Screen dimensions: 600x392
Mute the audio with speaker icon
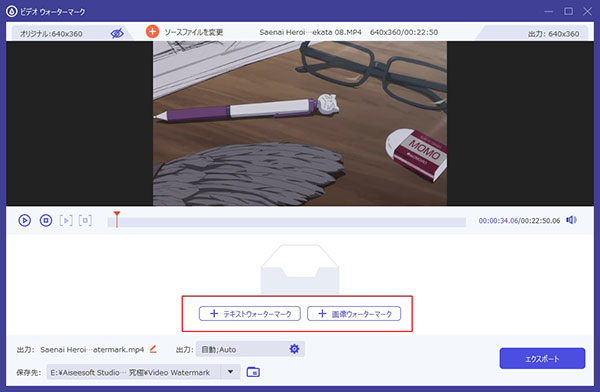571,220
